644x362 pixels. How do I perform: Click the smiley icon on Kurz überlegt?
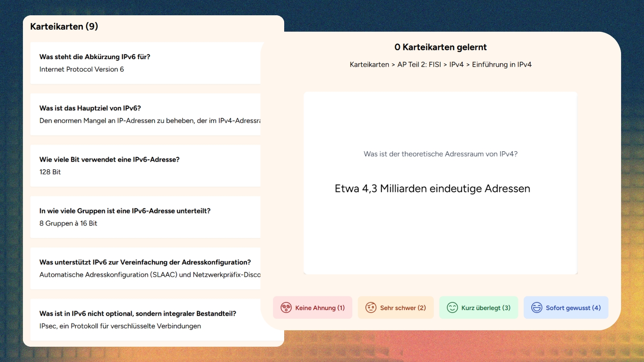453,307
